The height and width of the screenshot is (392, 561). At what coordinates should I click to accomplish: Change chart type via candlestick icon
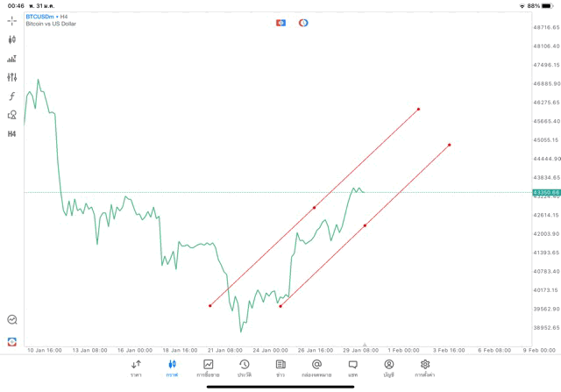pos(12,39)
